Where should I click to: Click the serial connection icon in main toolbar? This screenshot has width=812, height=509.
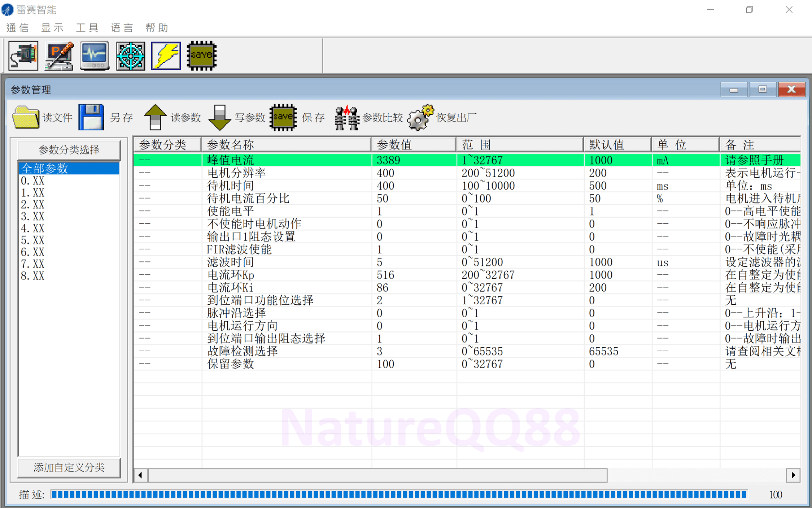[23, 56]
